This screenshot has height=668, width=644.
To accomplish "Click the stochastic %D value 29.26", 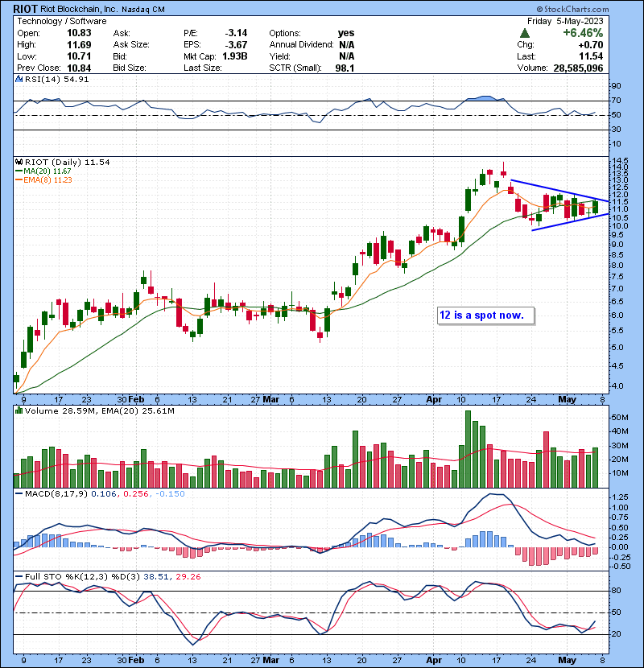I will tap(188, 576).
